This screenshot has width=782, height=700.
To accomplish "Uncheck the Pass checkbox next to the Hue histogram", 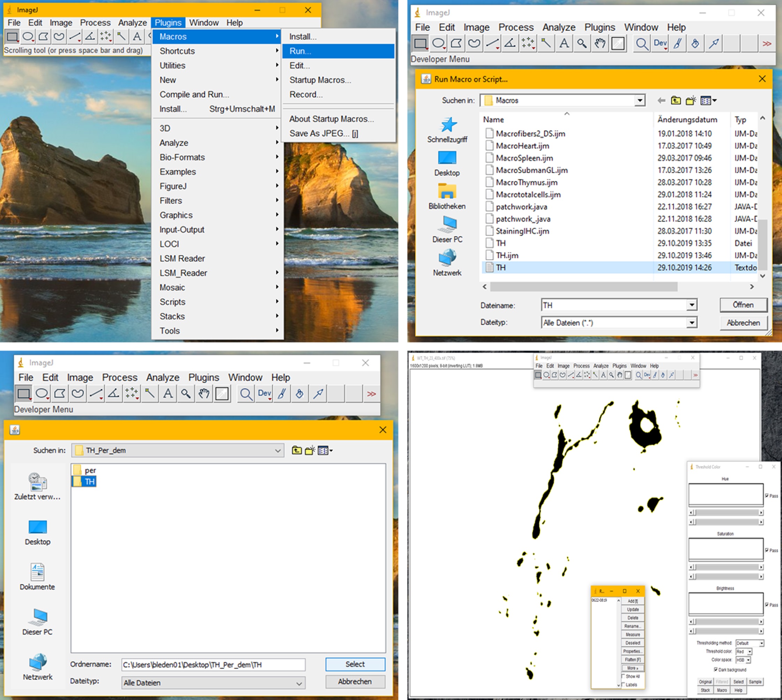I will point(767,496).
